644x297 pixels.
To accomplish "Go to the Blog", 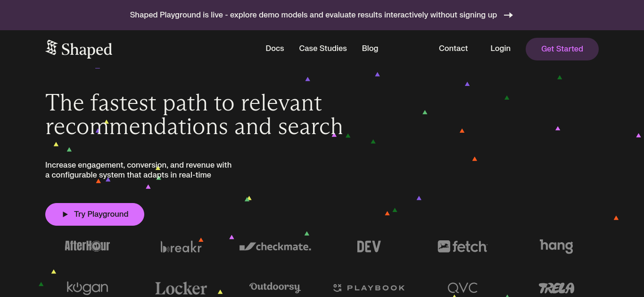I will tap(370, 49).
